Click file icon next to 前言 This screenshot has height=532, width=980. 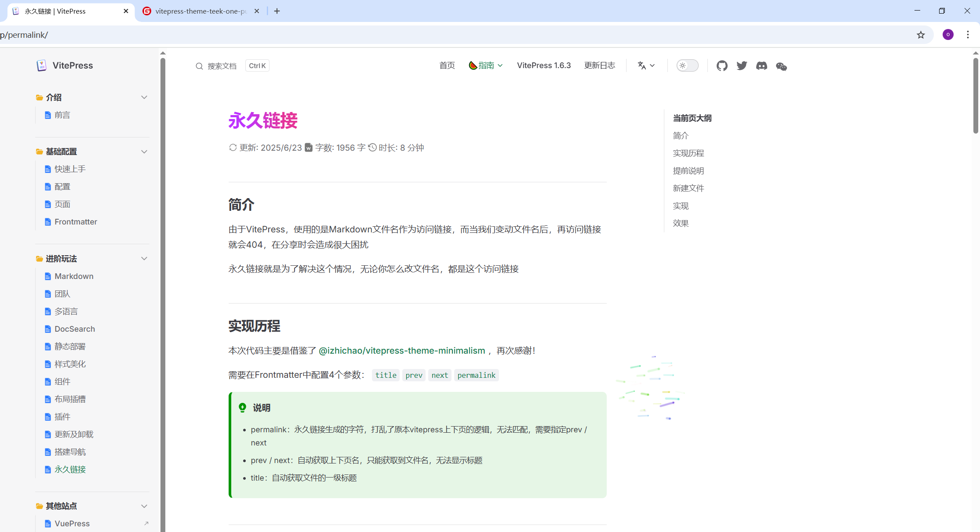(x=48, y=115)
